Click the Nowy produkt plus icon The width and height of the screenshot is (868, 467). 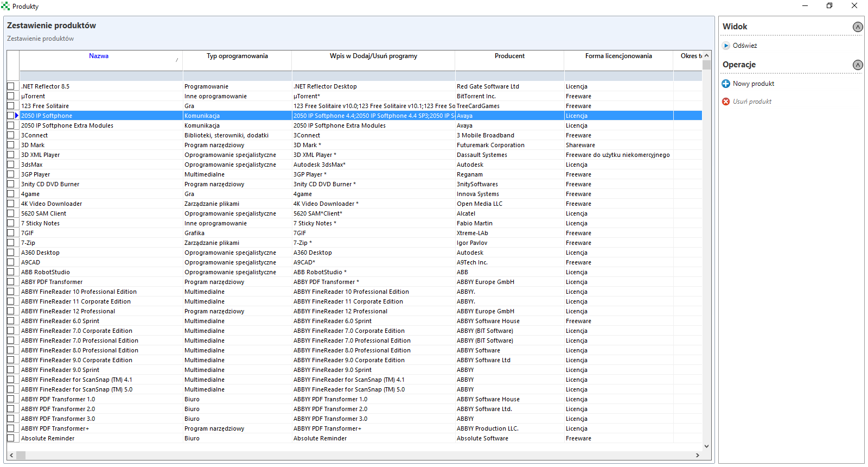point(726,84)
